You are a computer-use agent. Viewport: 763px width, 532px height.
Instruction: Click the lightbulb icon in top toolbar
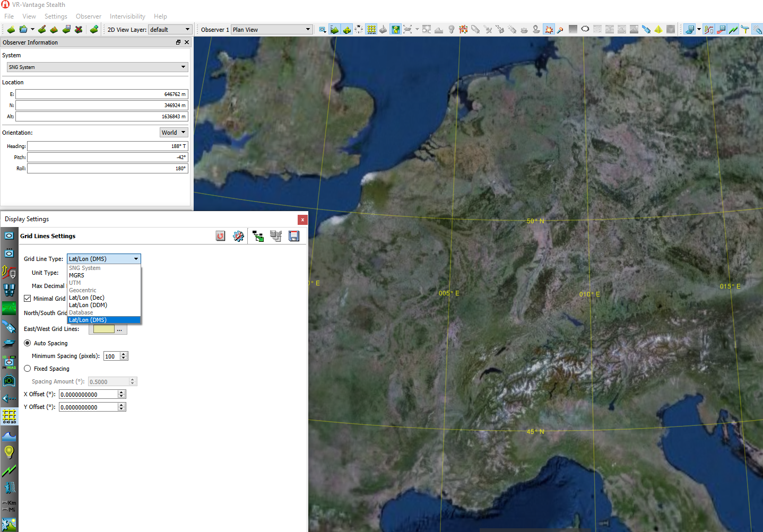coord(451,30)
